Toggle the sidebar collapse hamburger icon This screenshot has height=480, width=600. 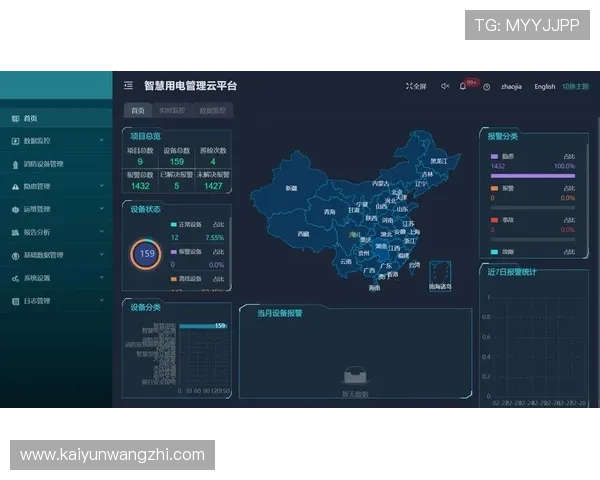[129, 85]
